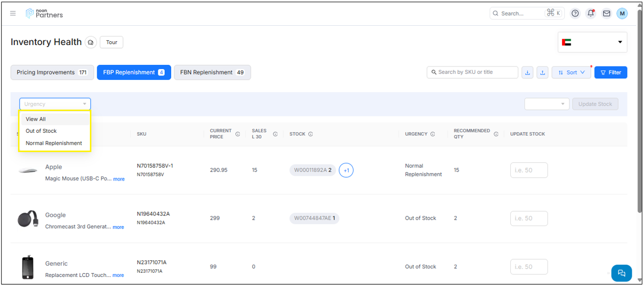The height and width of the screenshot is (285, 644).
Task: Switch to the Pricing Improvements tab
Action: coord(52,72)
